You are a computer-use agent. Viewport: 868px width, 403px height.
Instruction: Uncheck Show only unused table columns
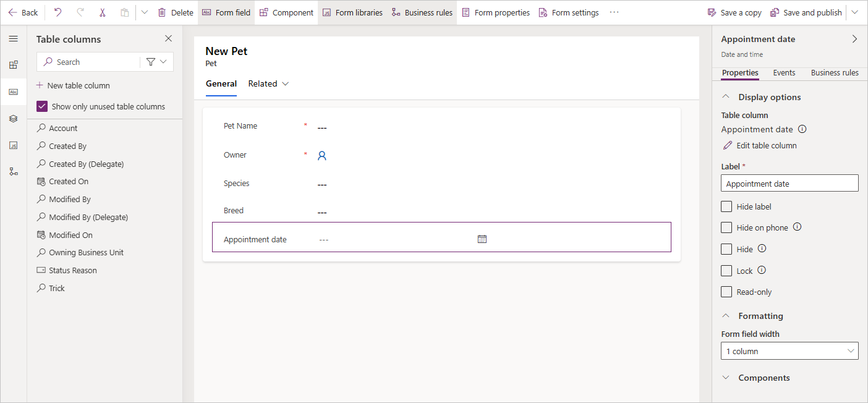coord(42,106)
